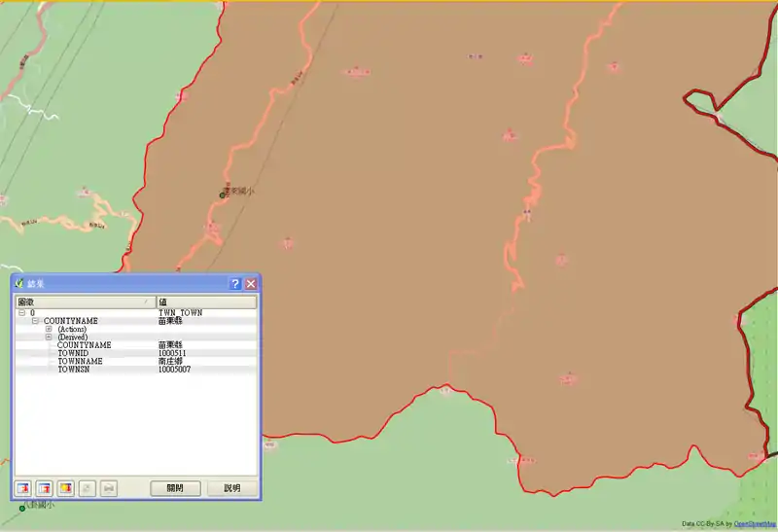Sort by the 圖徵 column header
The width and height of the screenshot is (778, 532).
pos(84,302)
